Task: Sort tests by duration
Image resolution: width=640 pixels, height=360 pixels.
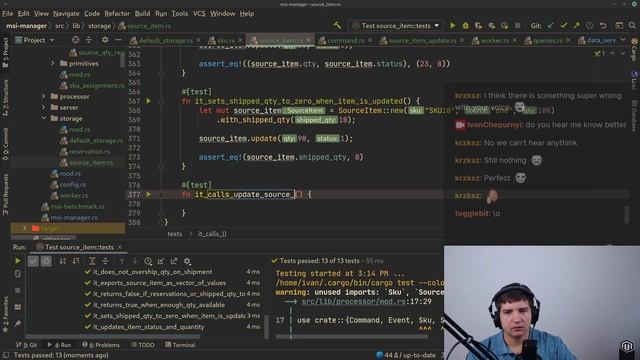Action: (x=76, y=261)
